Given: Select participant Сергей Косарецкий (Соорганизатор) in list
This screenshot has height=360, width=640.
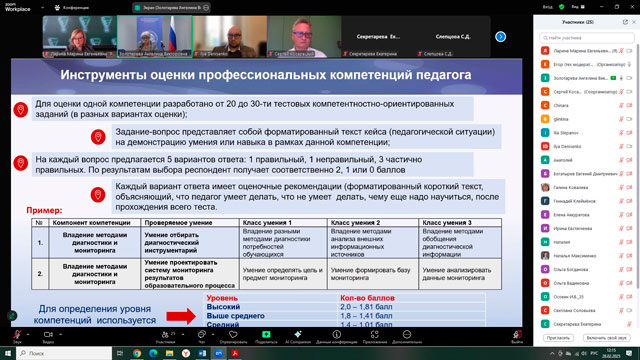Looking at the screenshot, I should pyautogui.click(x=587, y=92).
